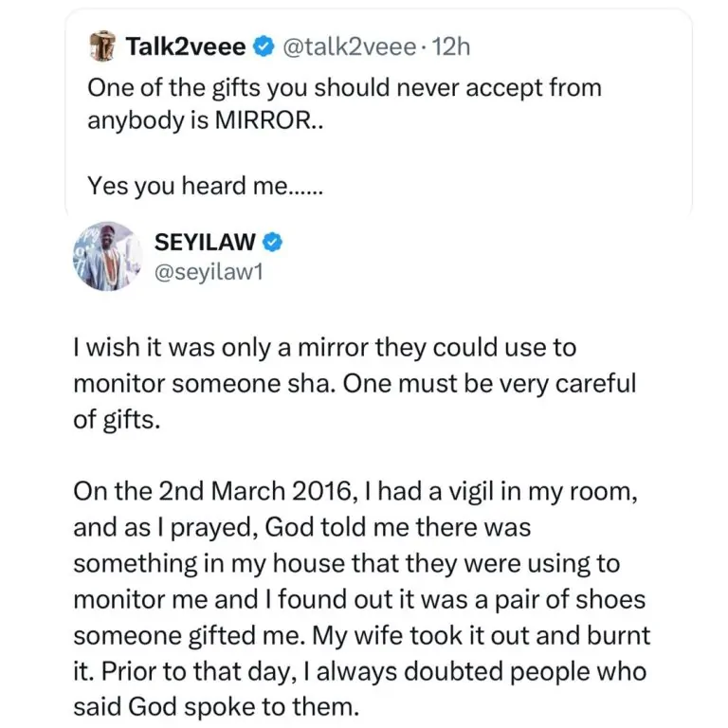Open the SEYILAW display name link

click(x=205, y=242)
